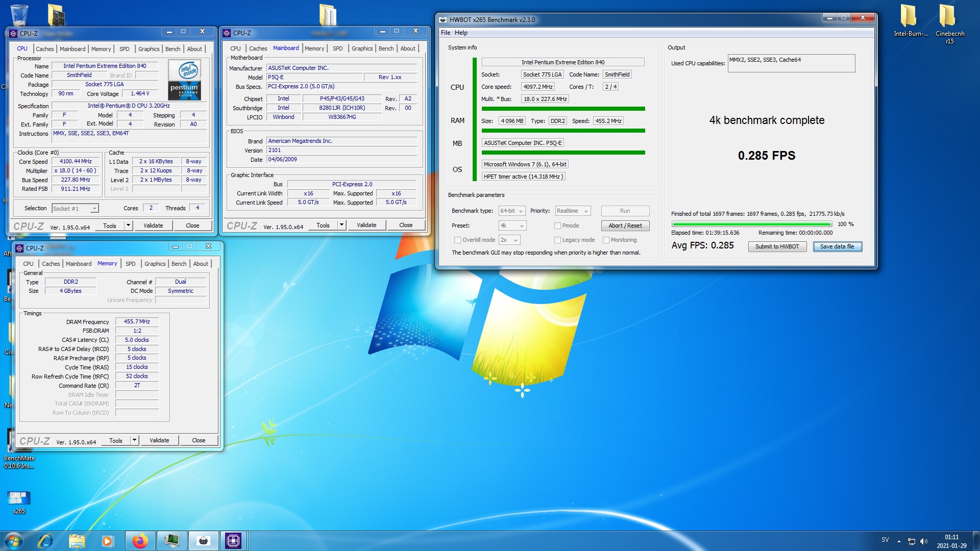Click Close in the CPU-Z Mainboard window

[406, 224]
